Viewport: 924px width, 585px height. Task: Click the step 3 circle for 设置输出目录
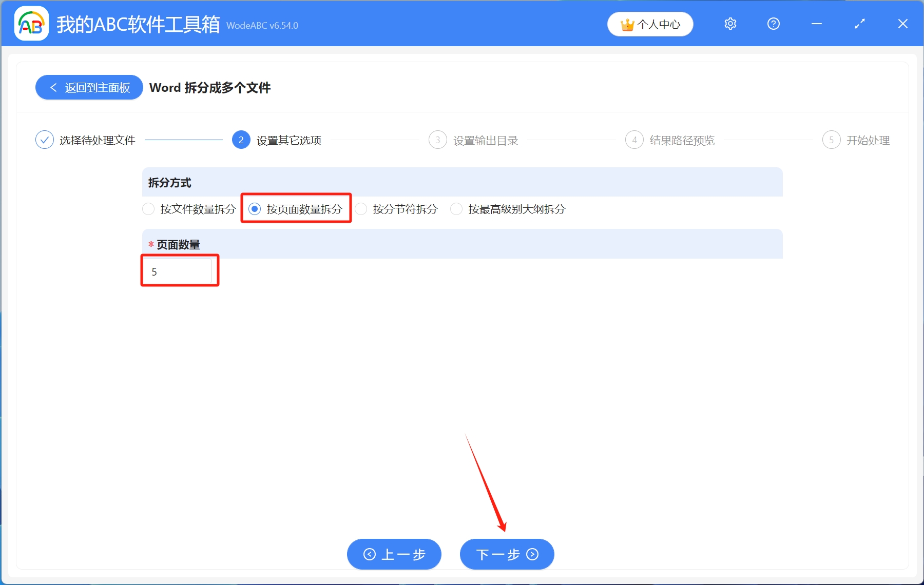tap(437, 140)
